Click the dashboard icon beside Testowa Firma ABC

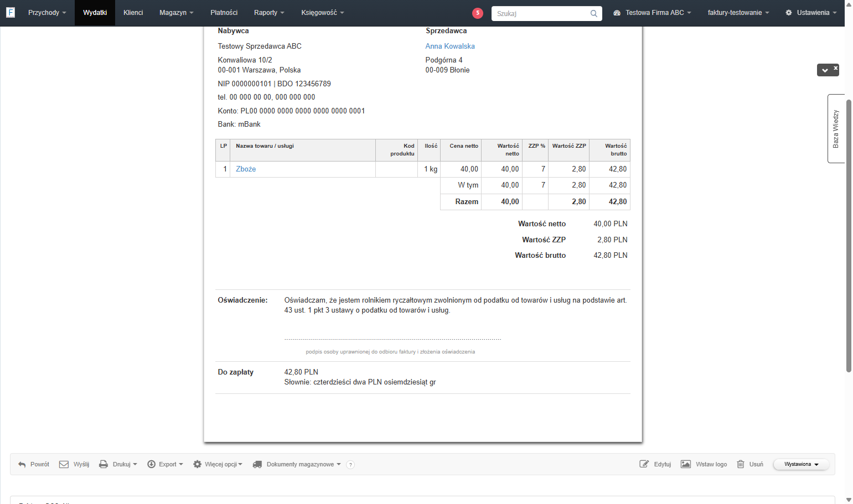coord(617,13)
